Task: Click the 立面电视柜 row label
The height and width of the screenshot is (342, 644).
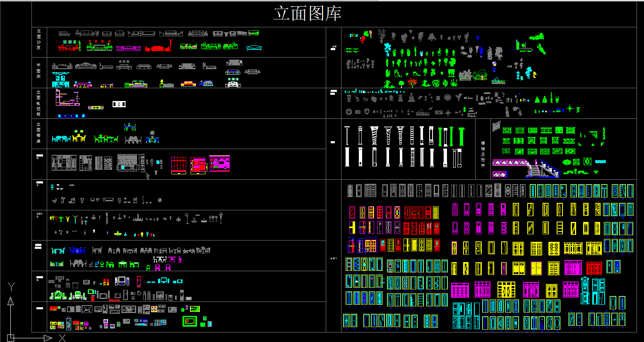Action: (x=39, y=103)
